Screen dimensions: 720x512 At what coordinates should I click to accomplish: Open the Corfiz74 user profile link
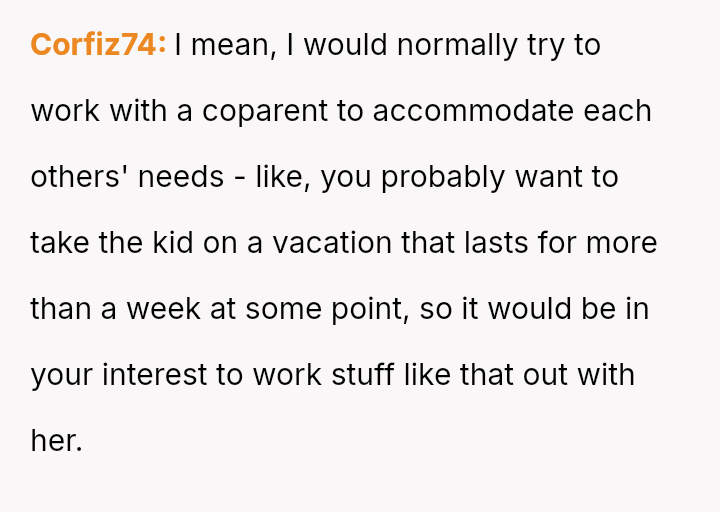[x=98, y=45]
